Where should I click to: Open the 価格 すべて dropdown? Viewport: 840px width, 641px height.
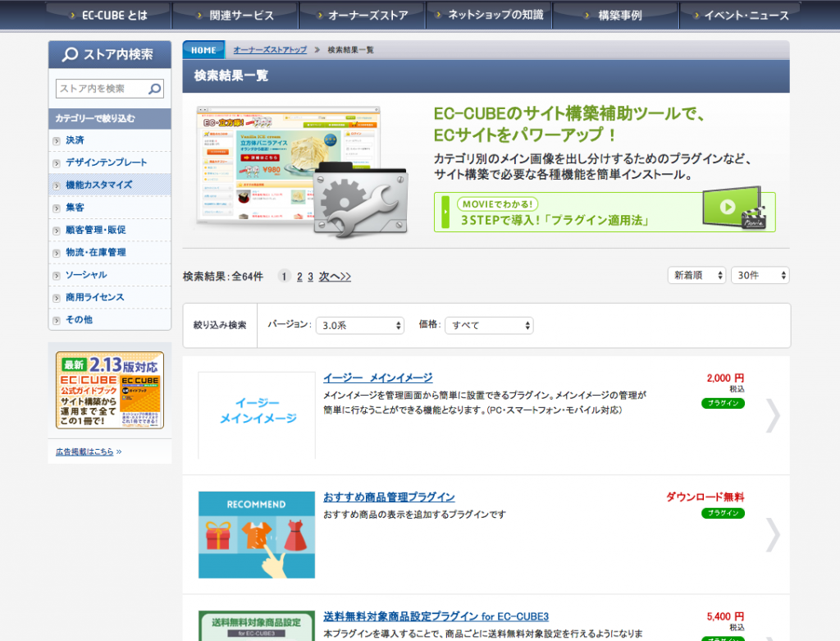[x=489, y=325]
